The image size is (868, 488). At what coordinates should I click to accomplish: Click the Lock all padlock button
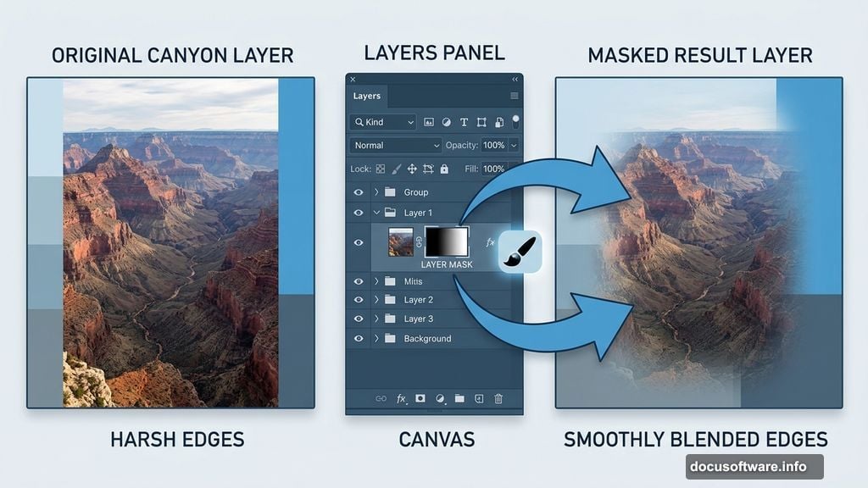click(x=444, y=169)
